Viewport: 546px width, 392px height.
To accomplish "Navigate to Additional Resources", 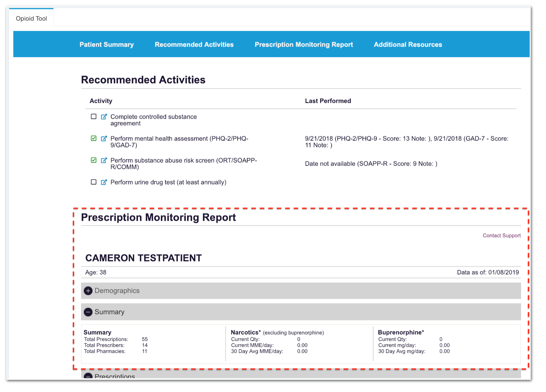I will (x=407, y=44).
